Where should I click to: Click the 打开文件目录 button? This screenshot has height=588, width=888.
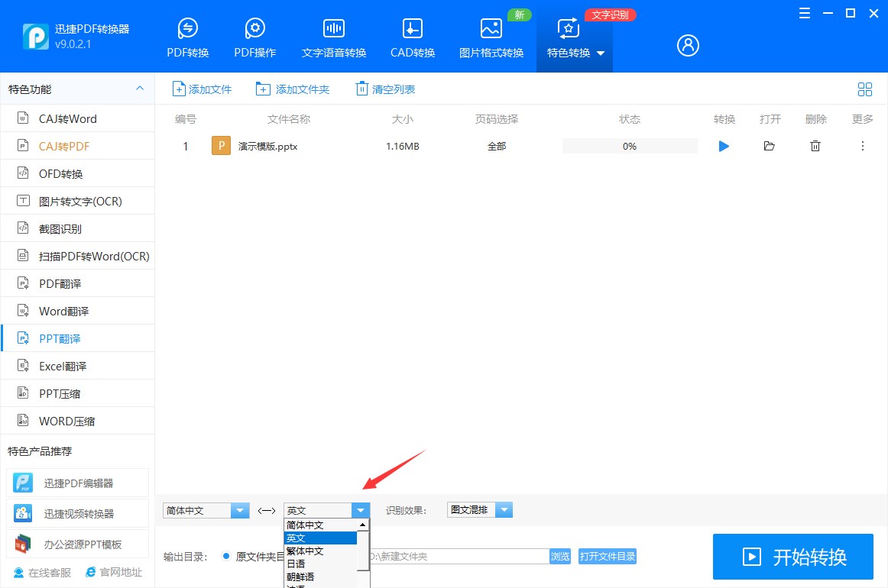point(607,556)
